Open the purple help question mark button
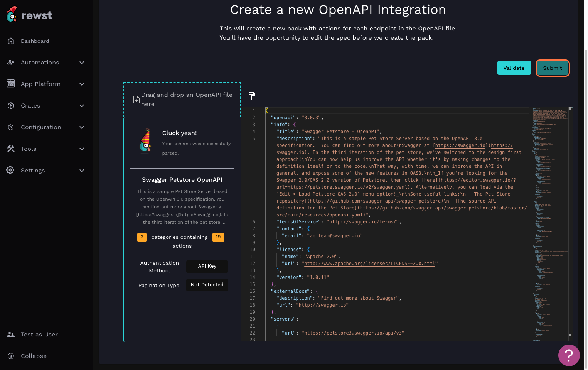The height and width of the screenshot is (370, 588). click(x=569, y=355)
